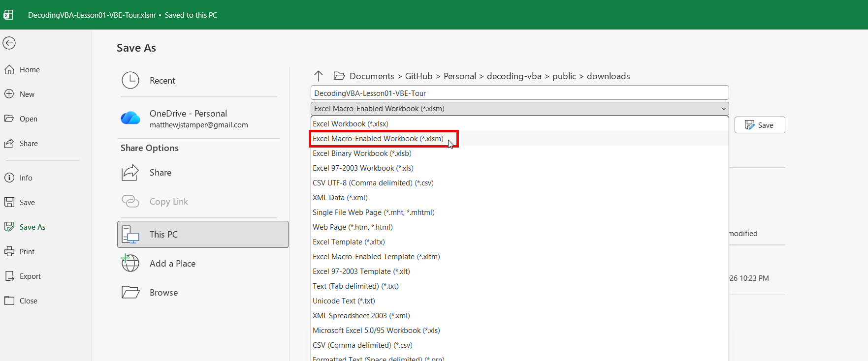Image resolution: width=868 pixels, height=361 pixels.
Task: Go to the Open page
Action: 21,119
